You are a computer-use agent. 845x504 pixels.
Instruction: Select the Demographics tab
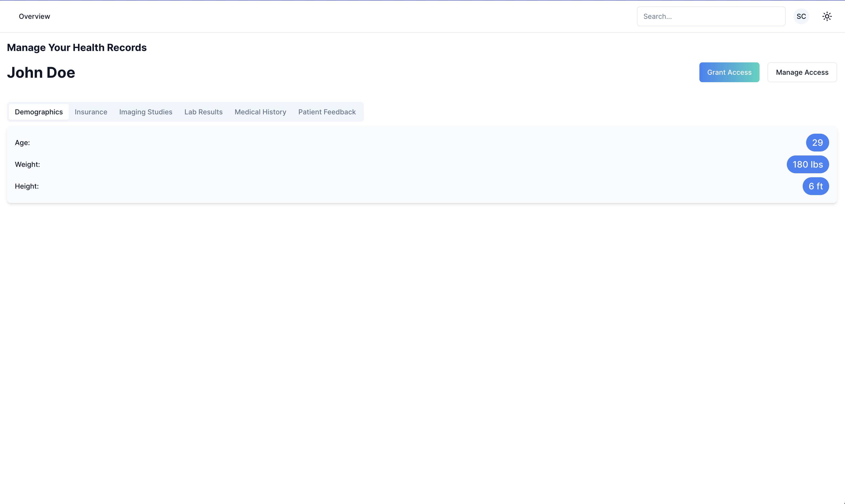[x=39, y=112]
